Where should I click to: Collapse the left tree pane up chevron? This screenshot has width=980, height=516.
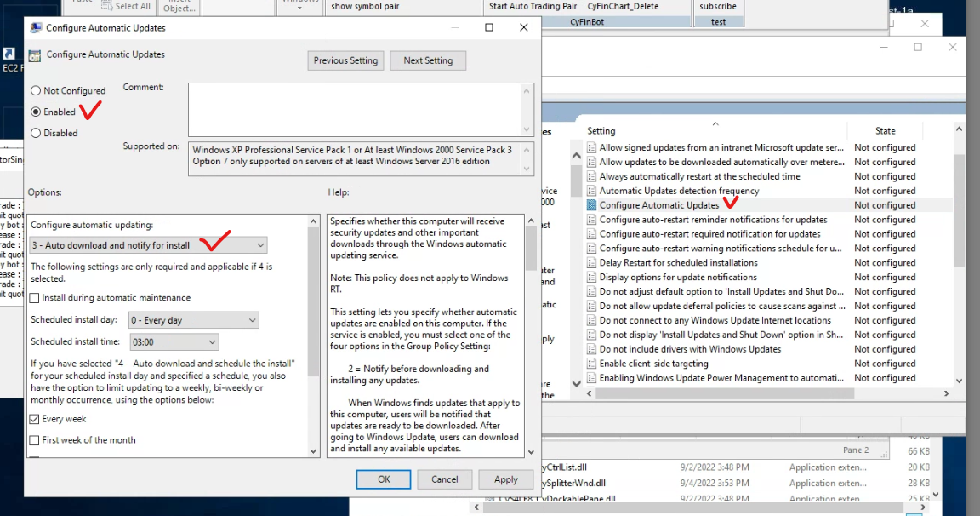tap(576, 156)
